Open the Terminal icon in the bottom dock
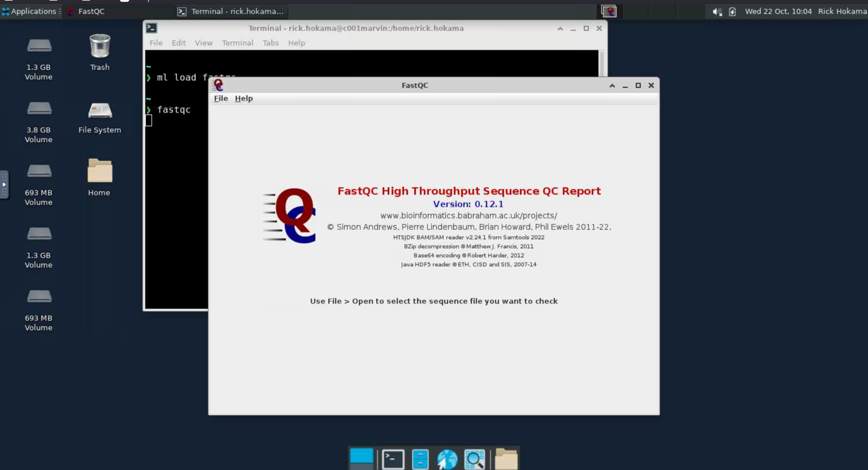868x470 pixels. 392,459
